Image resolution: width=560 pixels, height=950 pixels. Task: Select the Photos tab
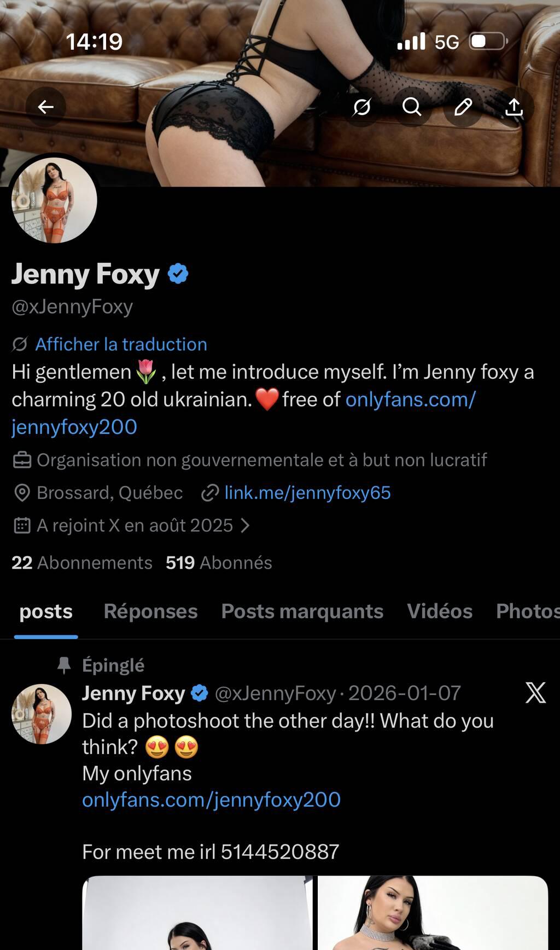click(x=527, y=611)
